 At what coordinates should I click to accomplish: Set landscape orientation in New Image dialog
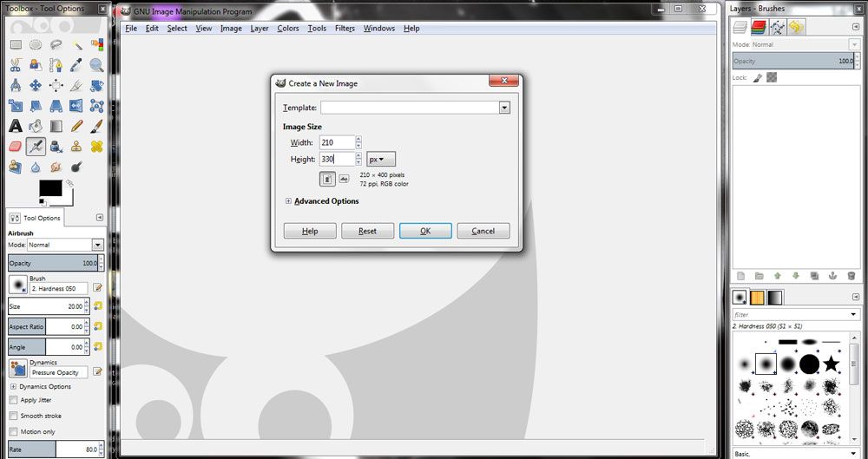pos(344,179)
